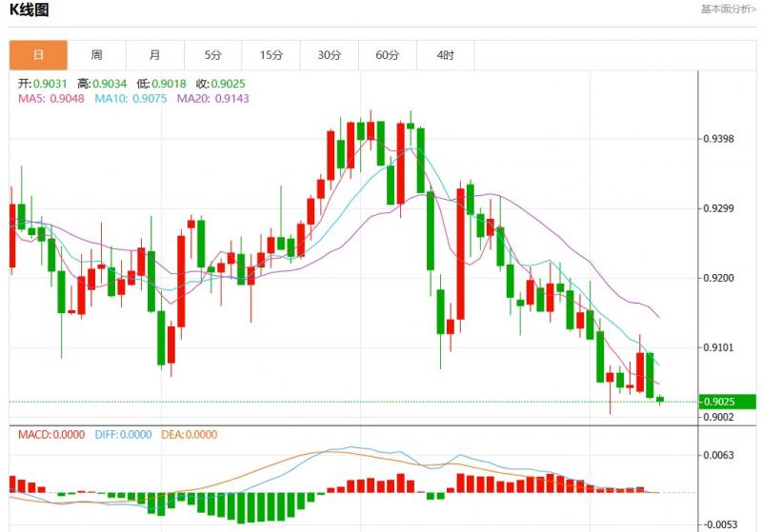
Task: Open the 4时 four-hour tab
Action: click(x=446, y=55)
